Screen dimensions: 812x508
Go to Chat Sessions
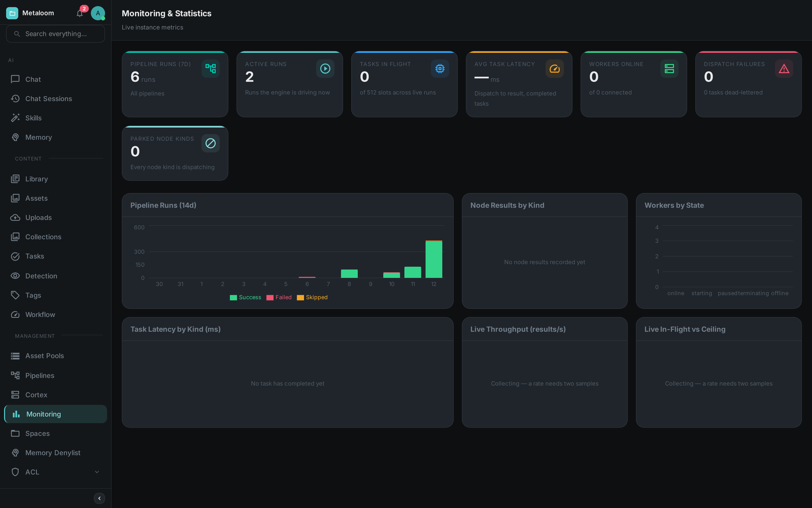click(55, 99)
